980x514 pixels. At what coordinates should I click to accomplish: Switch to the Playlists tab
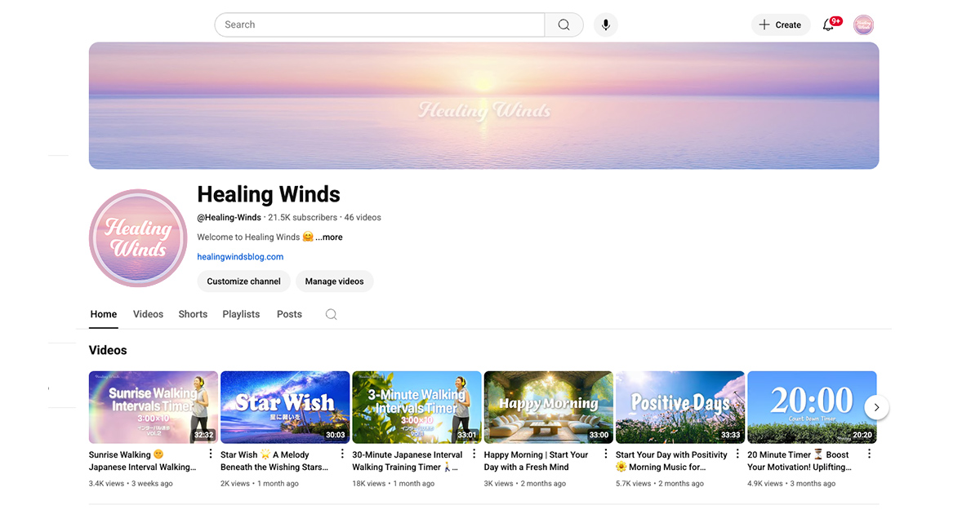pos(241,314)
